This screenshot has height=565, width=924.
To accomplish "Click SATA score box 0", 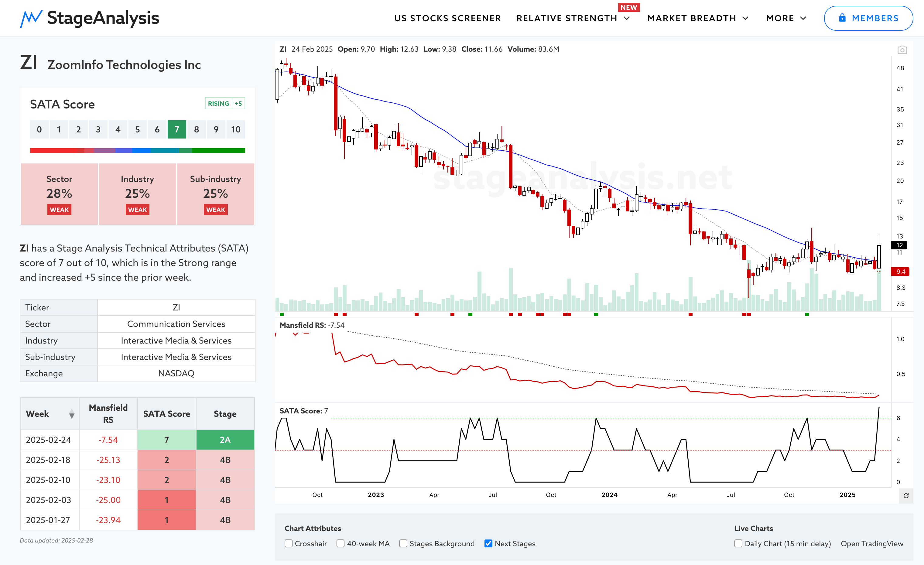I will coord(39,130).
